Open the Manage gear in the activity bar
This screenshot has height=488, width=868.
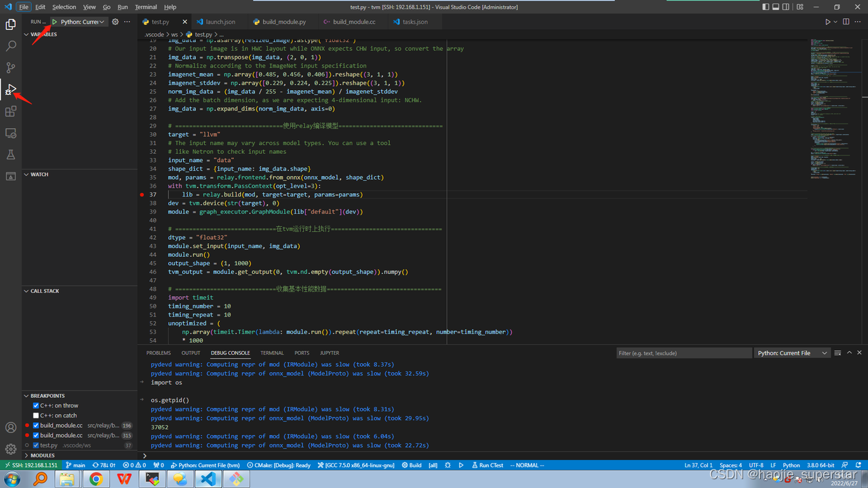point(11,449)
